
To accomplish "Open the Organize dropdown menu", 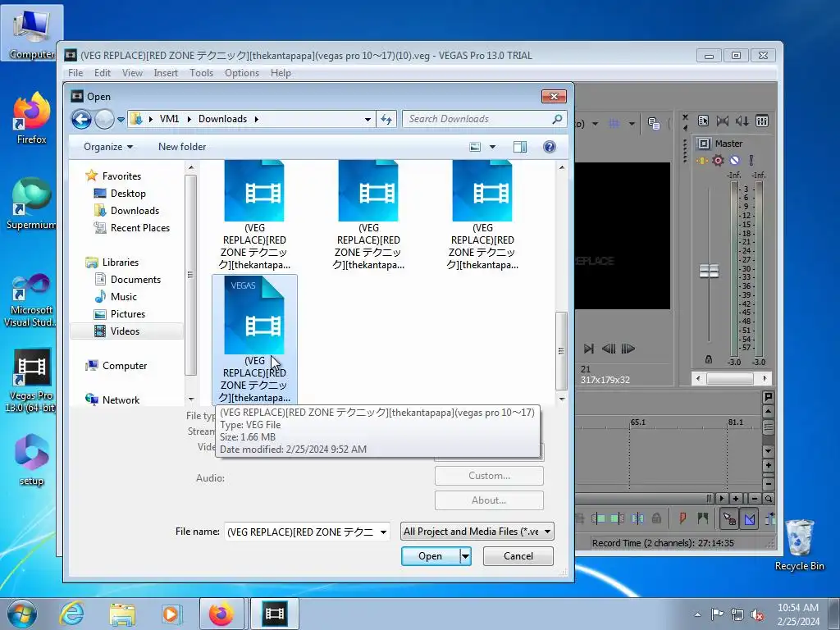I will click(108, 147).
